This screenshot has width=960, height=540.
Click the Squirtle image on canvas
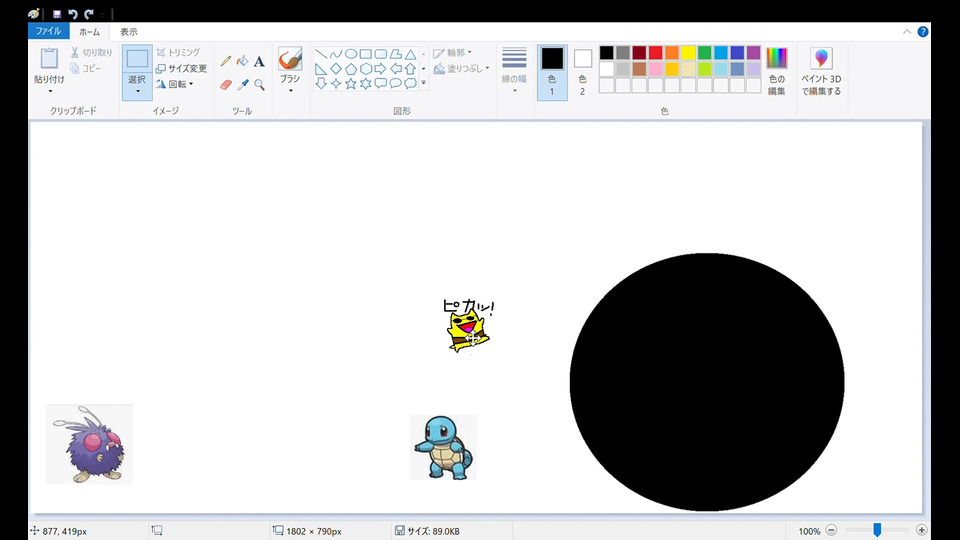443,447
